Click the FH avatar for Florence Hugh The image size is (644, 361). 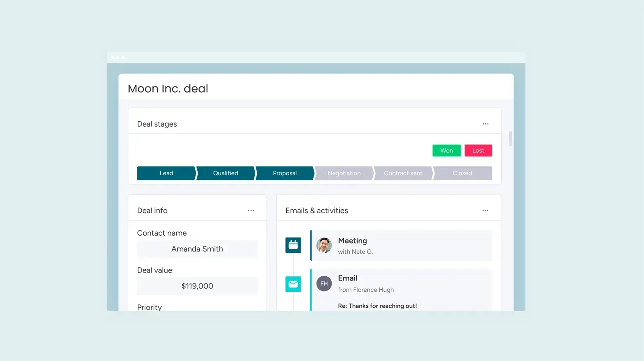pos(324,284)
